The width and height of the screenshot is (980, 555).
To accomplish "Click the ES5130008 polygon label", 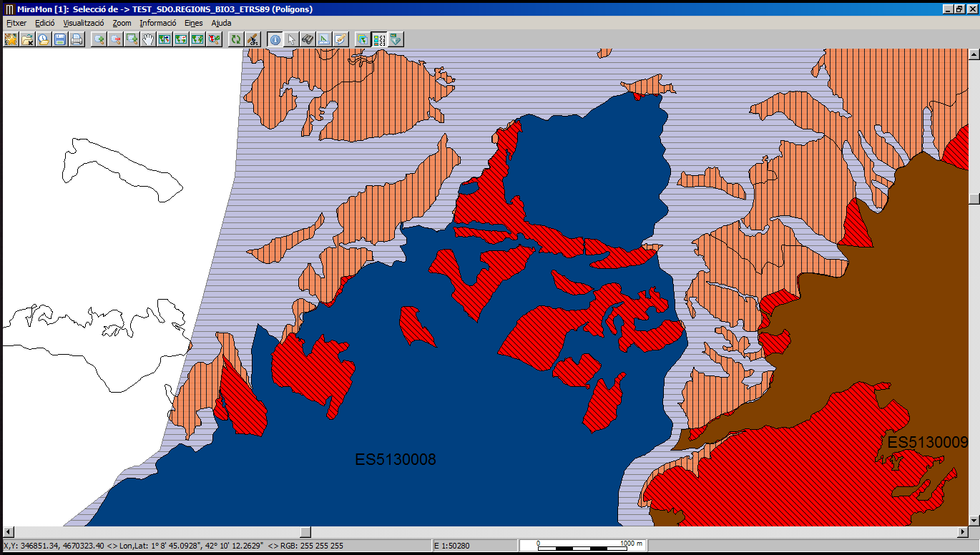I will [395, 459].
